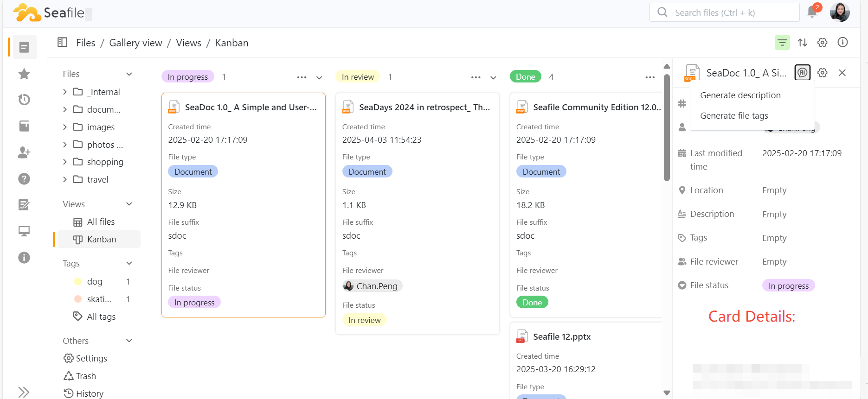Collapse the In progress column
The height and width of the screenshot is (399, 868).
(319, 77)
